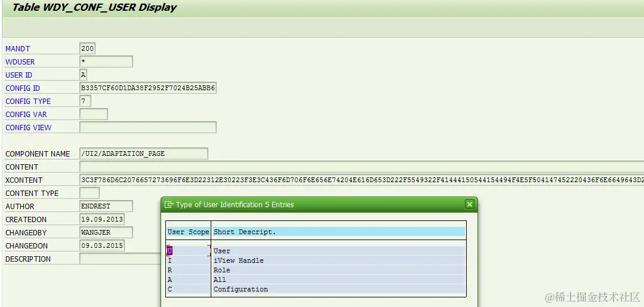Select CHANGEDBY field WANGJER
644x307 pixels.
[x=106, y=232]
